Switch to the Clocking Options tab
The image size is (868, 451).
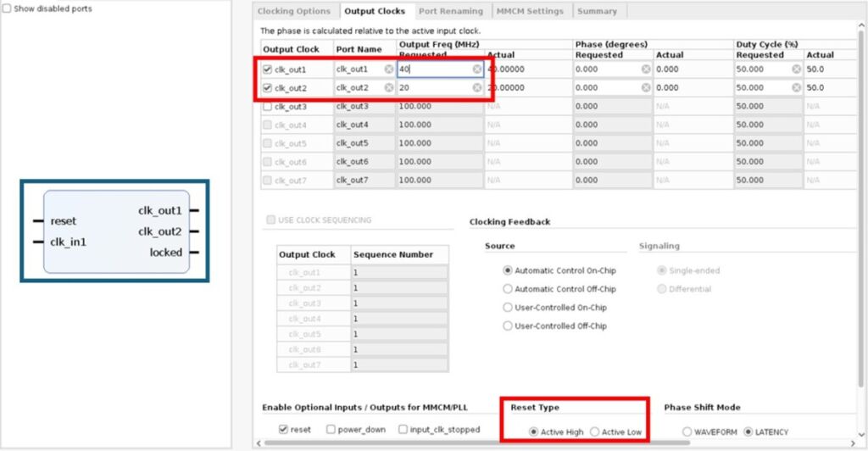point(293,11)
